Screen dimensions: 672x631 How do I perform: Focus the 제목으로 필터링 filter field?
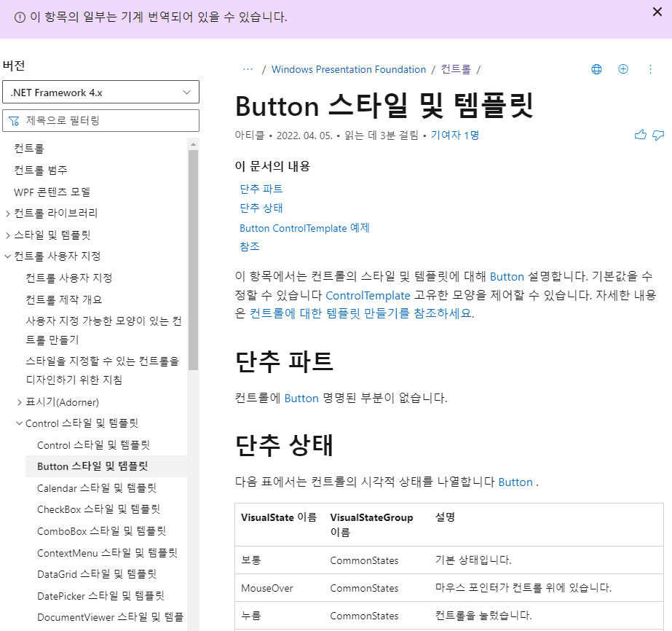[100, 120]
